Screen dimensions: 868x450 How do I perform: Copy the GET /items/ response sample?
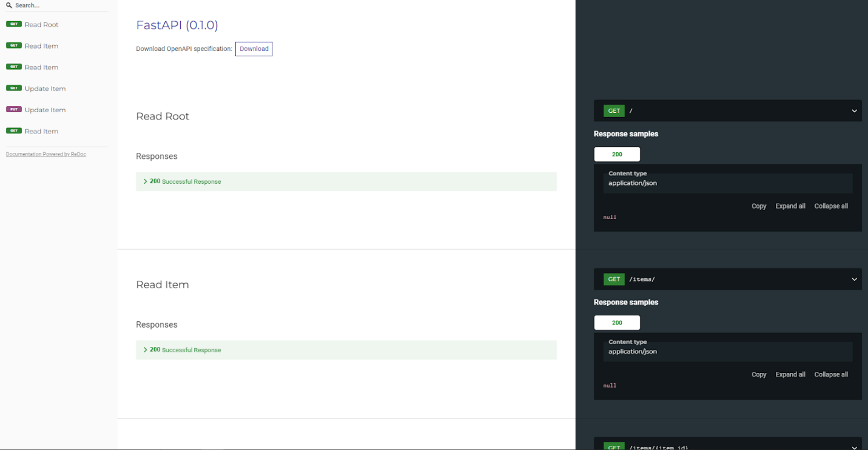(x=759, y=375)
